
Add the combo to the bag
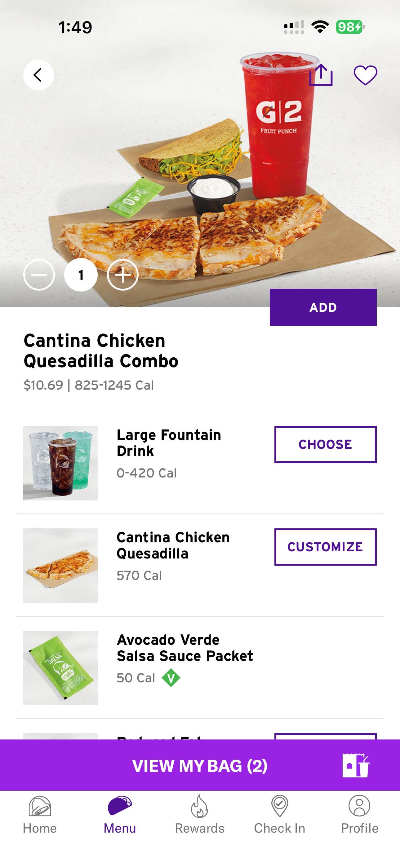323,307
